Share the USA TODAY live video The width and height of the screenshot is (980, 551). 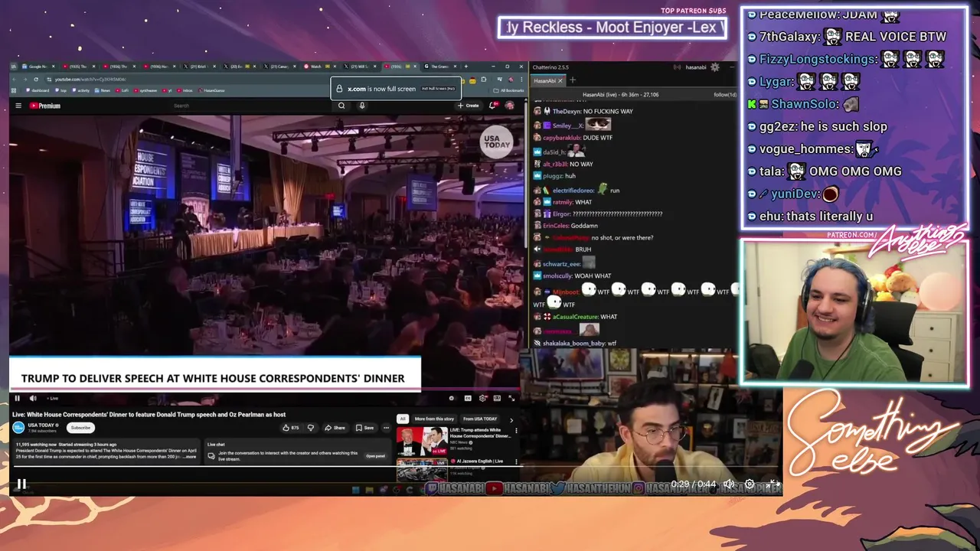[x=335, y=428]
